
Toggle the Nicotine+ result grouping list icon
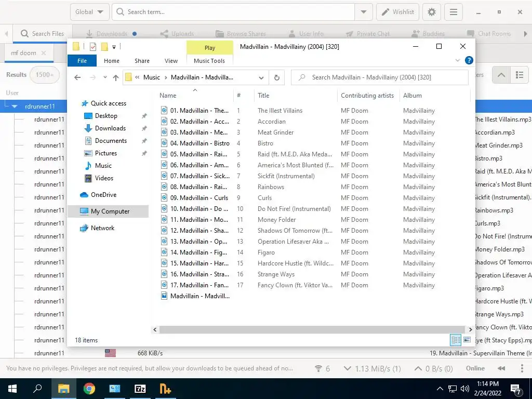pos(520,75)
